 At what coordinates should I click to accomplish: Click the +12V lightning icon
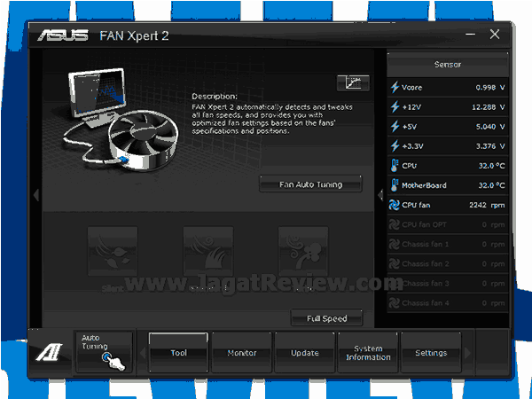[x=395, y=107]
